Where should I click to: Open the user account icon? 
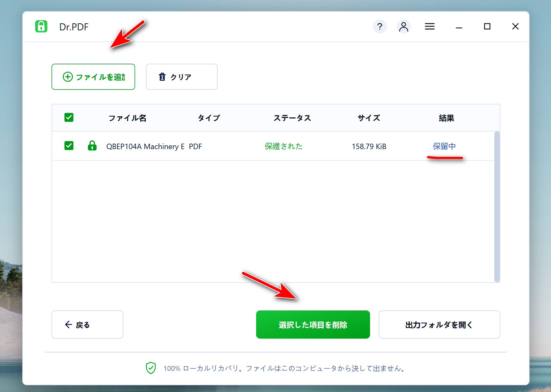pyautogui.click(x=403, y=26)
